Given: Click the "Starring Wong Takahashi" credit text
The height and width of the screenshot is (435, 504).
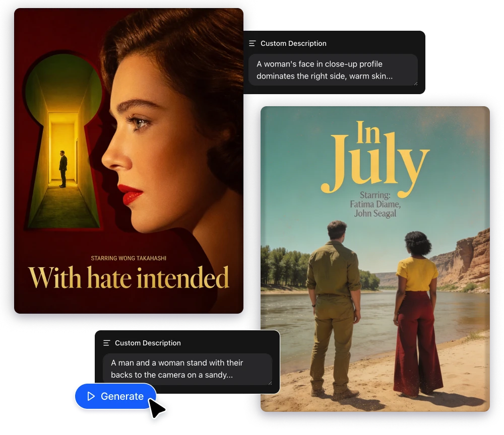Looking at the screenshot, I should [x=129, y=258].
